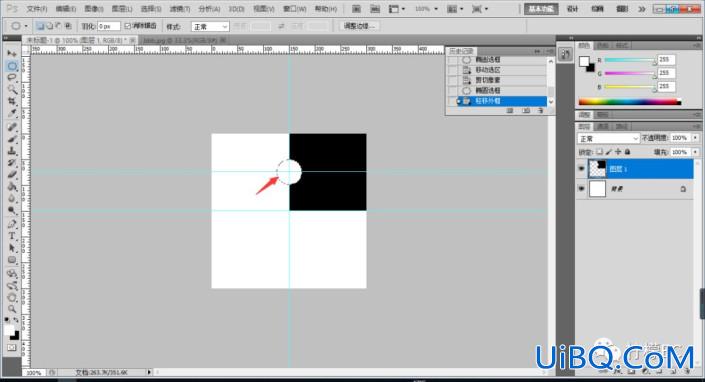Select the Lasso tool
Viewport: 705px width, 382px height.
(x=12, y=78)
